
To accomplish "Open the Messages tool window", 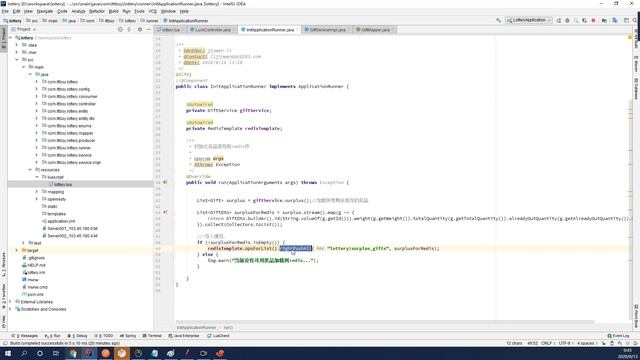I will pyautogui.click(x=26, y=336).
